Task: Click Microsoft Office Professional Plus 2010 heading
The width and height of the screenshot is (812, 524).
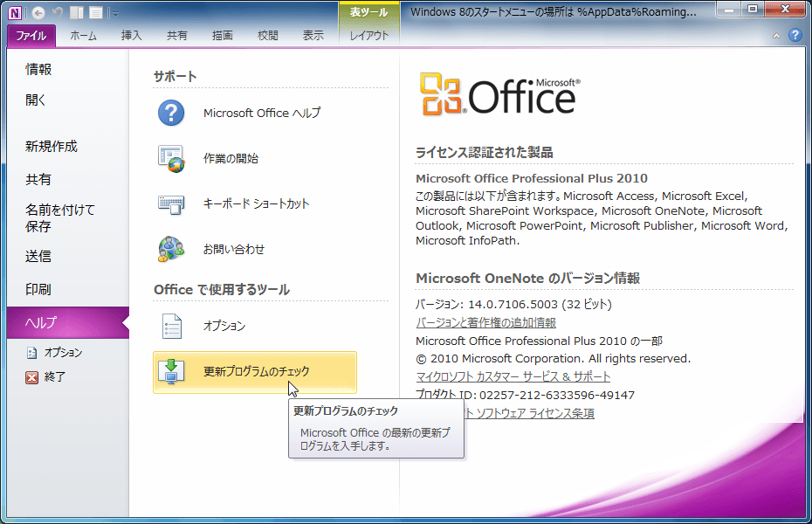Action: [x=532, y=179]
